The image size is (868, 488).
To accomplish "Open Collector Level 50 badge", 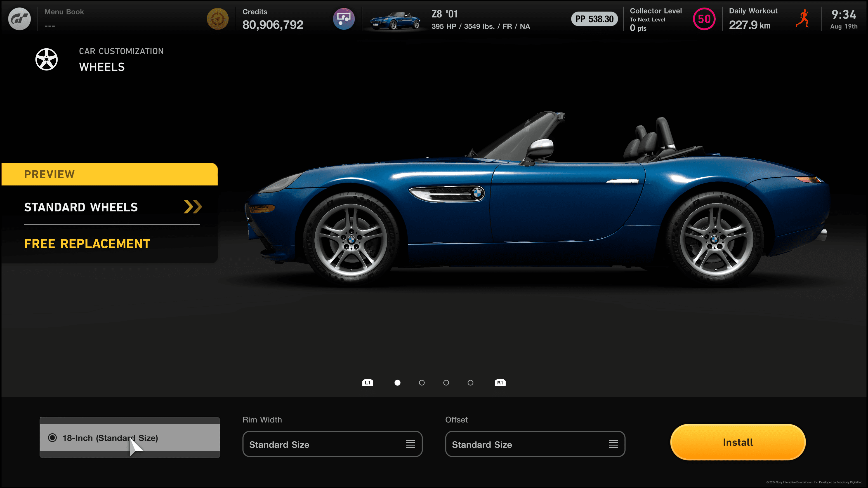I will [704, 19].
